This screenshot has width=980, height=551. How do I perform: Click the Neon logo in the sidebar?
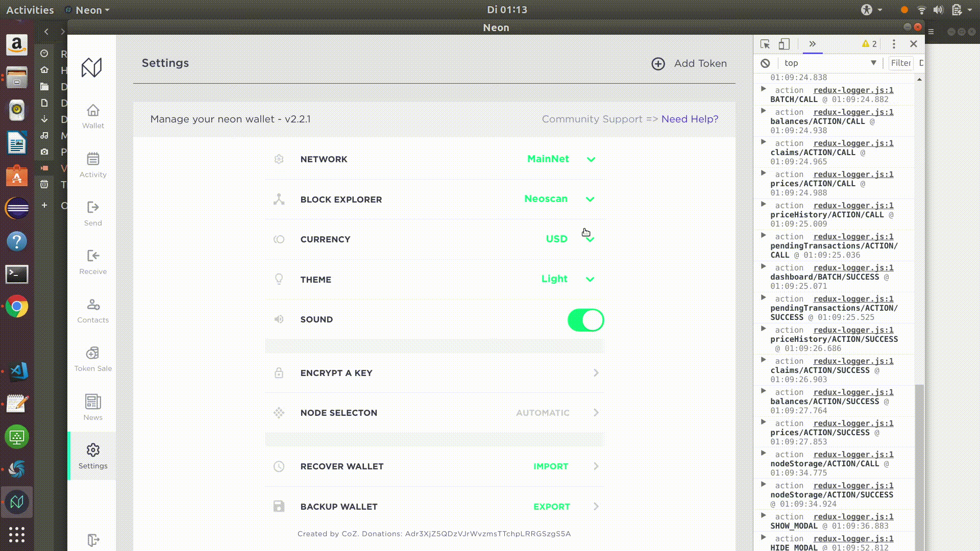pyautogui.click(x=92, y=67)
